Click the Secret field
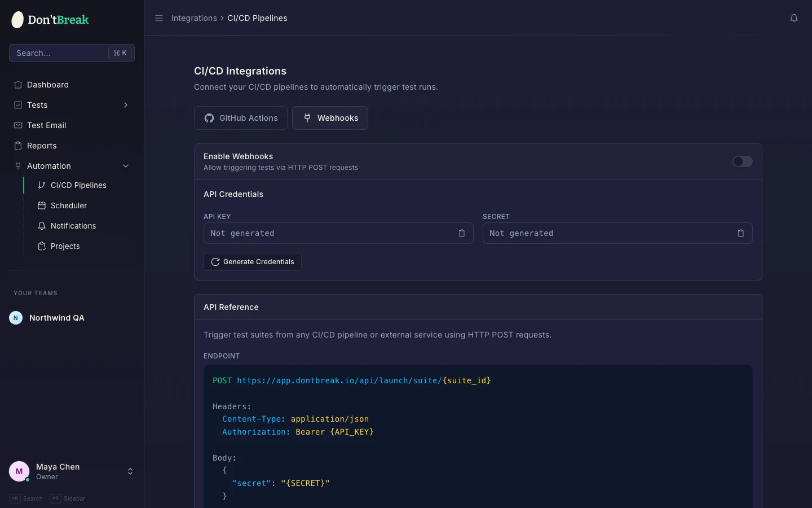Screen dimensions: 812x508 click(x=617, y=233)
